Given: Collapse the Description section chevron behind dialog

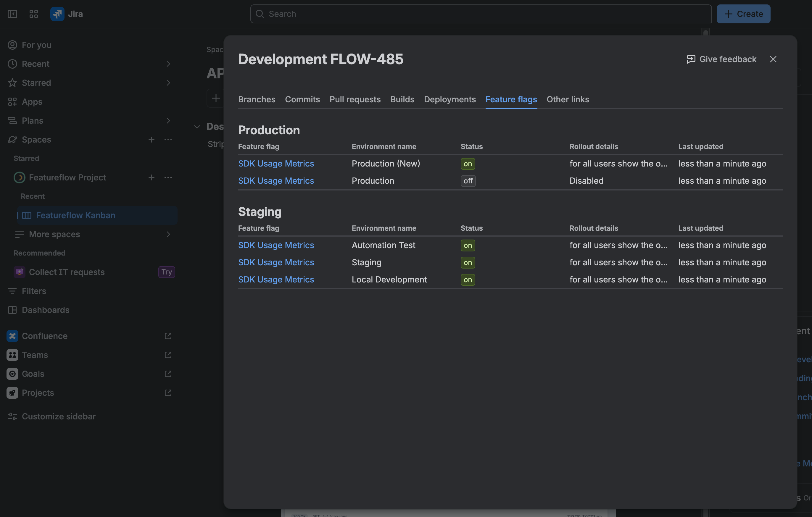Looking at the screenshot, I should (197, 127).
